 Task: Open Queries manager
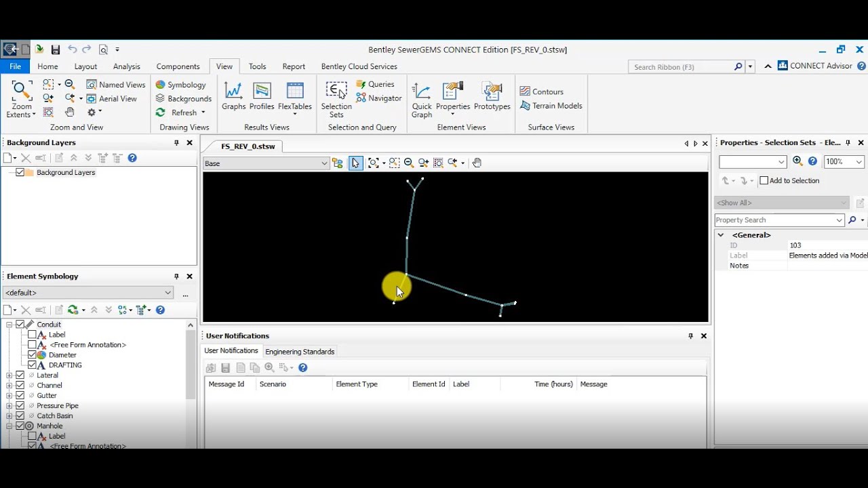[375, 84]
